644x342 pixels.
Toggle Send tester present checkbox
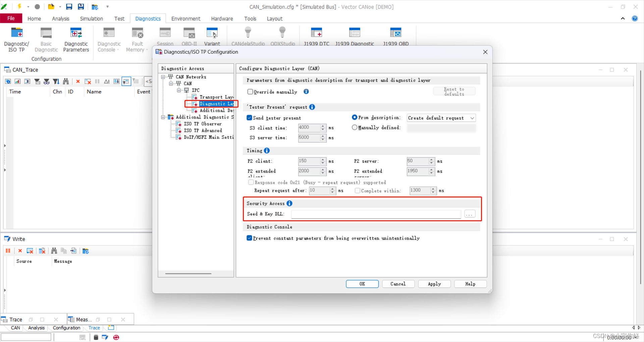pyautogui.click(x=249, y=118)
